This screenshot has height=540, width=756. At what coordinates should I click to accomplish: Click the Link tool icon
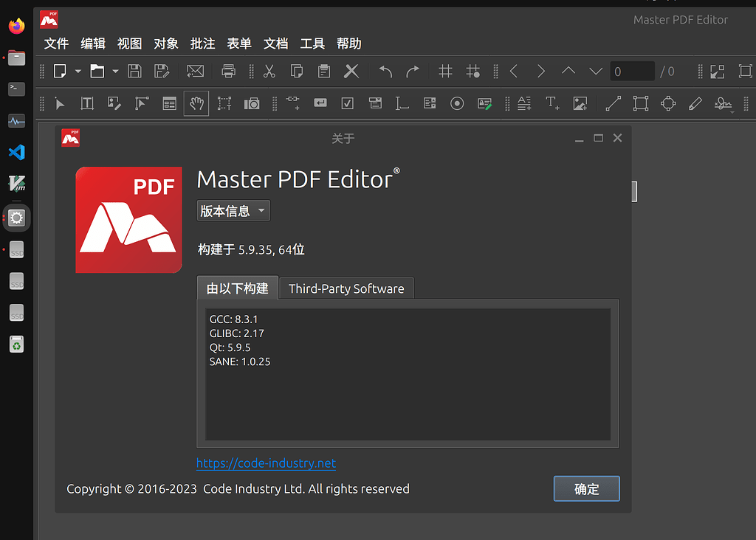(292, 103)
